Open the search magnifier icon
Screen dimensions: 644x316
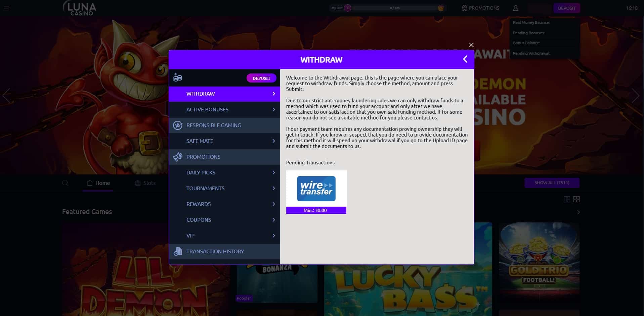65,183
